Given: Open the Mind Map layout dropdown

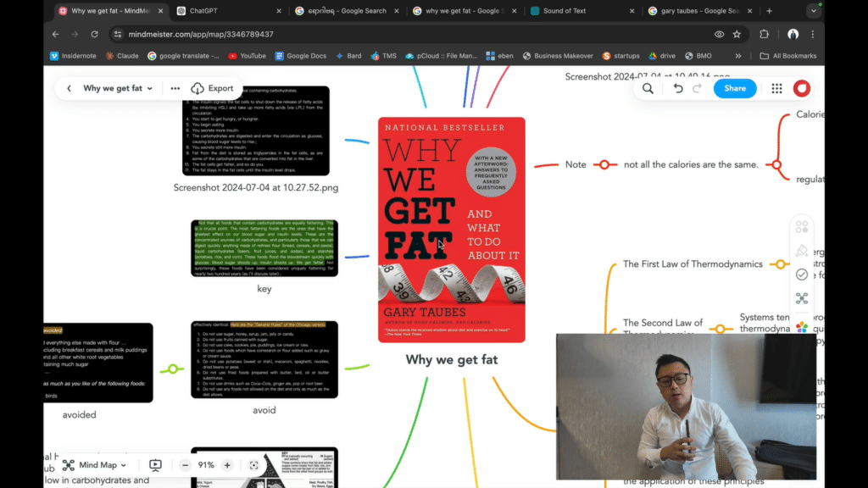Looking at the screenshot, I should click(95, 465).
